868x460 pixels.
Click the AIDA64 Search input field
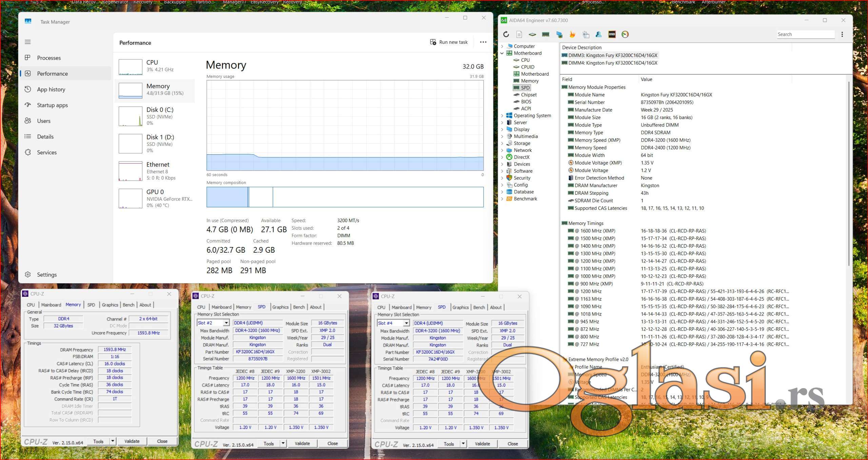[805, 34]
